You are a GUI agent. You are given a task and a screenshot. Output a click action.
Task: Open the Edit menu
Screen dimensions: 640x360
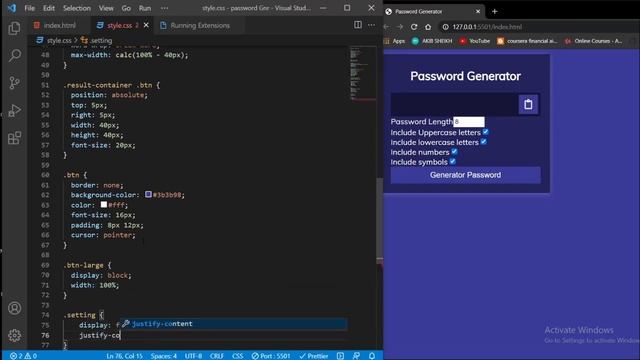pos(49,8)
